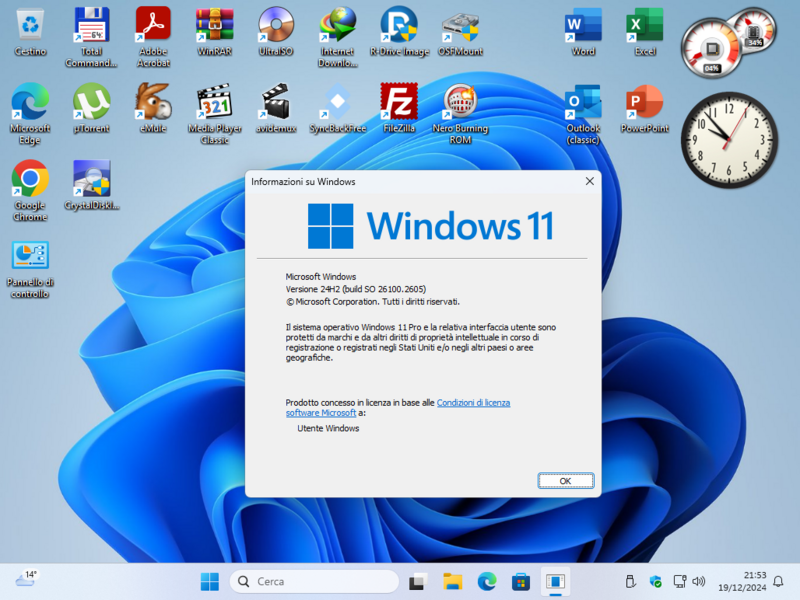Click the USB safely remove tray icon
The image size is (800, 600).
pyautogui.click(x=631, y=581)
